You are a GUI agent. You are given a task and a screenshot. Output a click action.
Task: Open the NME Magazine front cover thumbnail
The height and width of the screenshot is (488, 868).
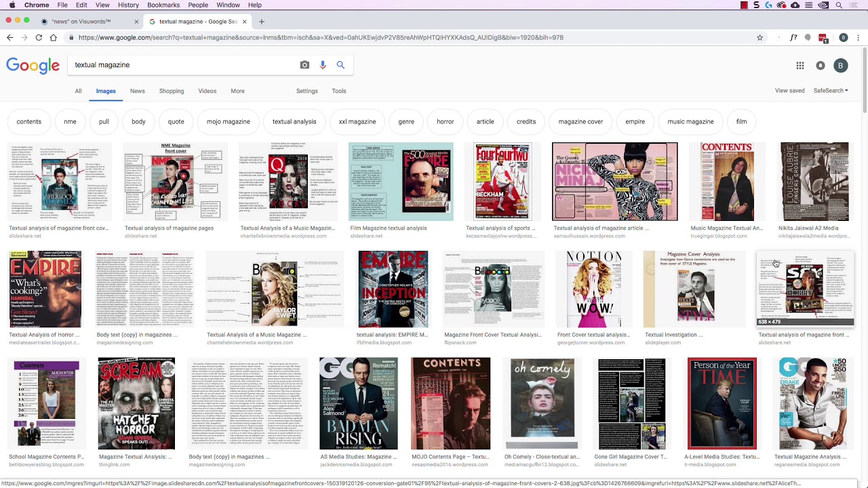pyautogui.click(x=176, y=182)
